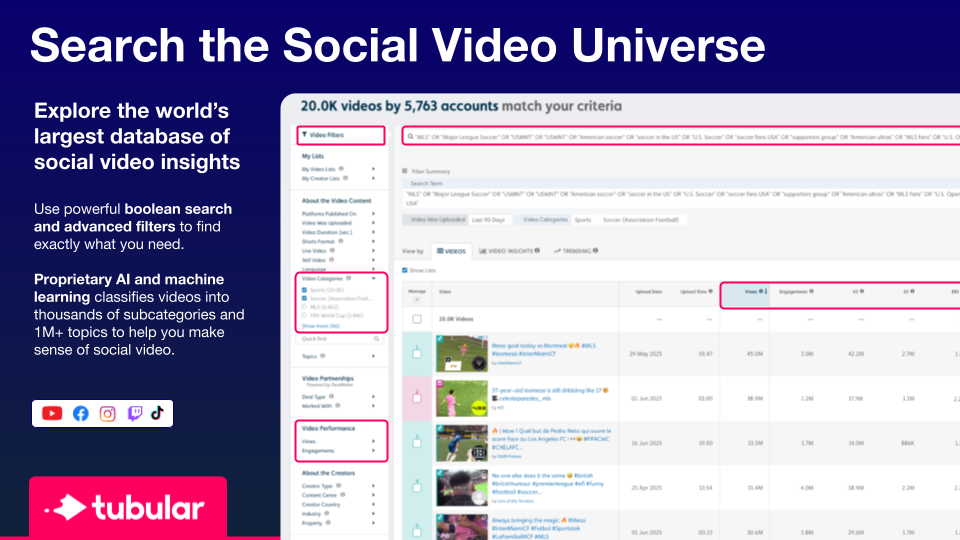Click the funnel icon beside Video Filters
This screenshot has height=540, width=960.
304,135
